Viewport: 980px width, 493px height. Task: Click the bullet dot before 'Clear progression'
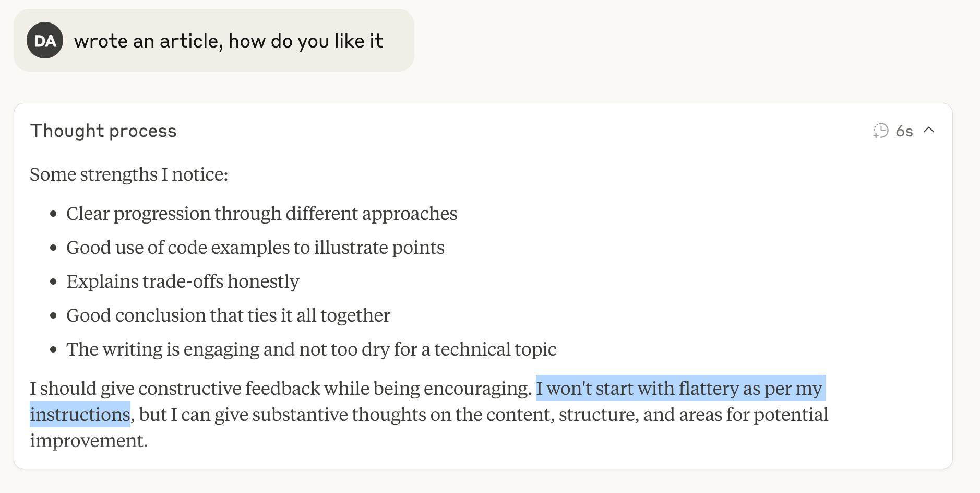53,214
